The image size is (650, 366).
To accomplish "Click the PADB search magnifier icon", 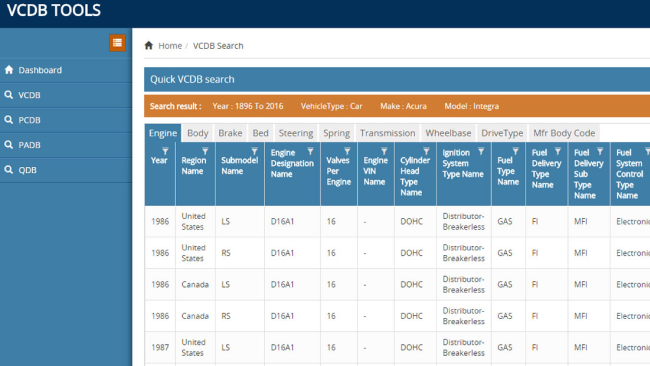I will (9, 144).
